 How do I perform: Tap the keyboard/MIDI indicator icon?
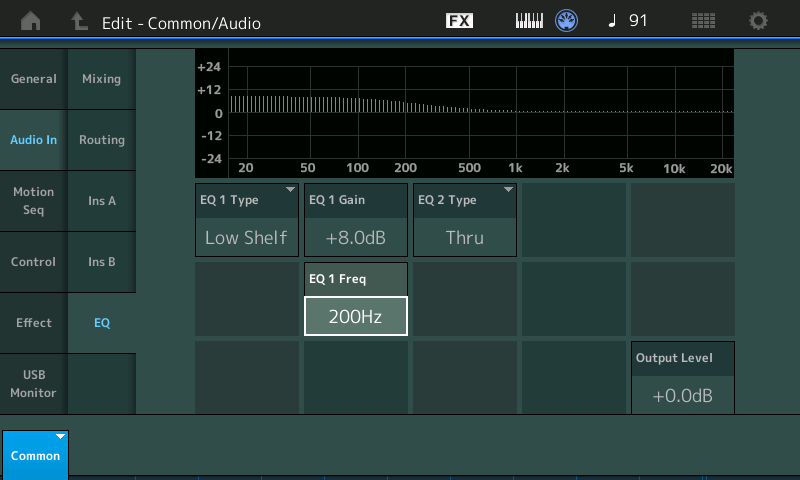[x=529, y=21]
